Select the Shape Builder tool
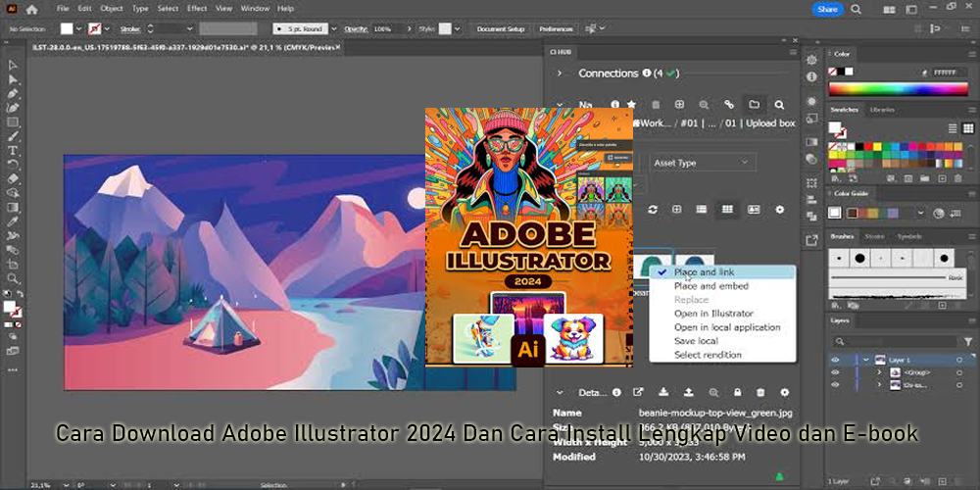 13,193
